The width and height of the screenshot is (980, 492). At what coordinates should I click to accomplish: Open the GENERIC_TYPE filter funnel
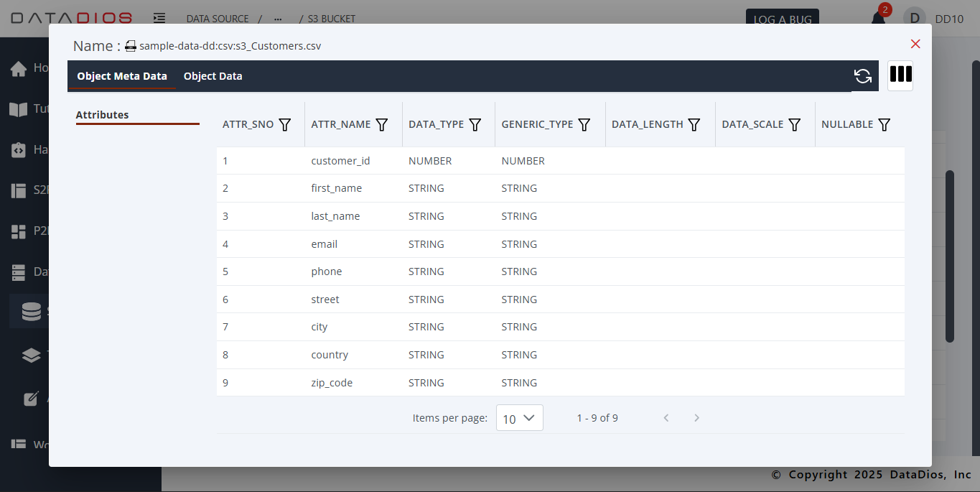point(585,124)
